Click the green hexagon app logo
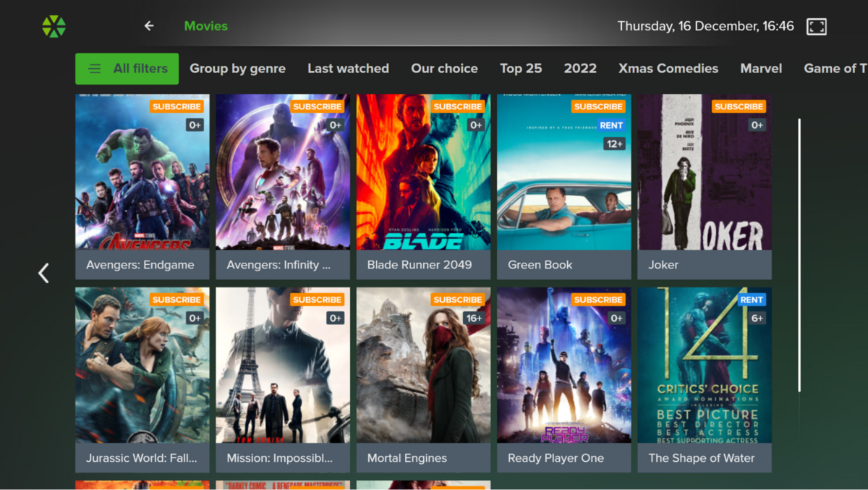This screenshot has height=490, width=868. pos(54,27)
